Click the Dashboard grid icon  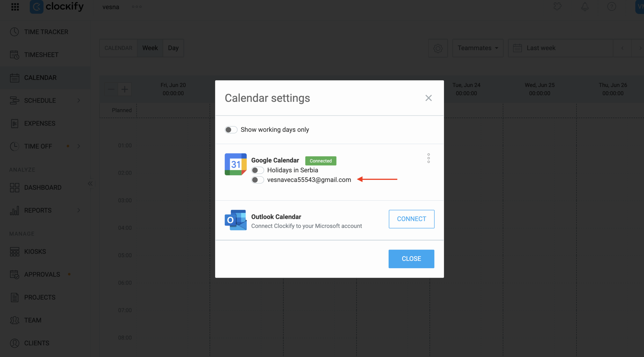pos(15,187)
